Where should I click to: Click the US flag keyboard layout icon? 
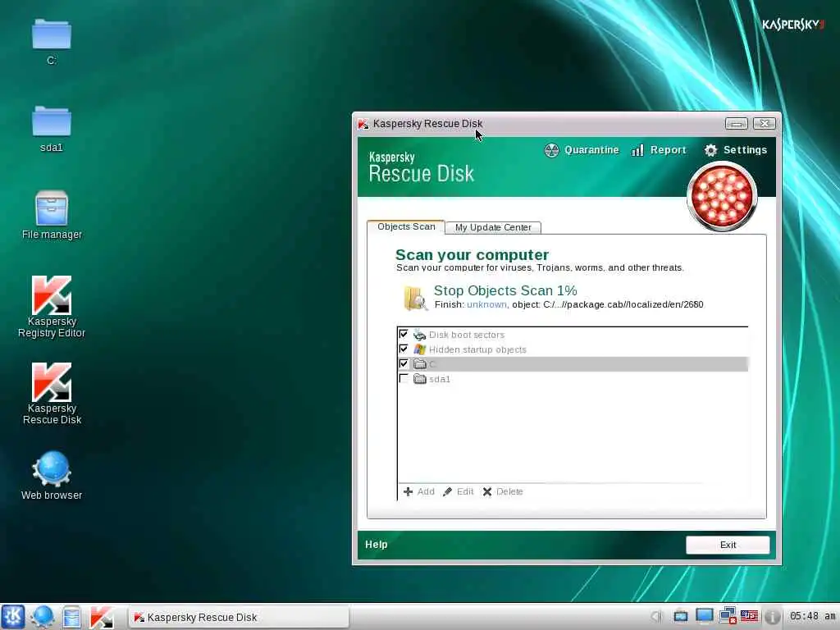[750, 616]
